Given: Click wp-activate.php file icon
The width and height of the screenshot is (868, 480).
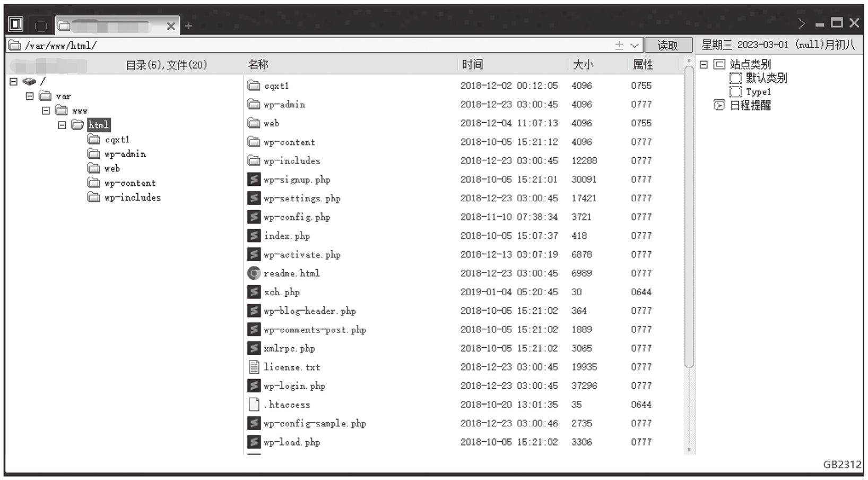Looking at the screenshot, I should coord(254,254).
